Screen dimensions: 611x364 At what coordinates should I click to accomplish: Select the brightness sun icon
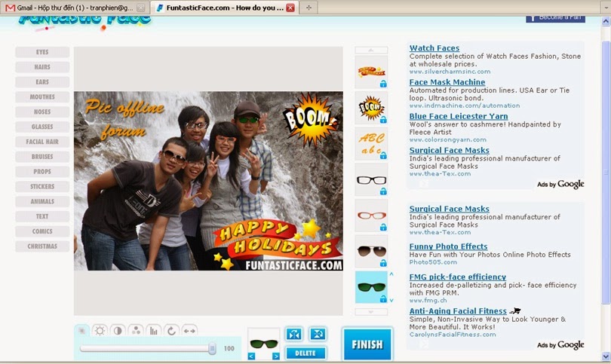100,331
